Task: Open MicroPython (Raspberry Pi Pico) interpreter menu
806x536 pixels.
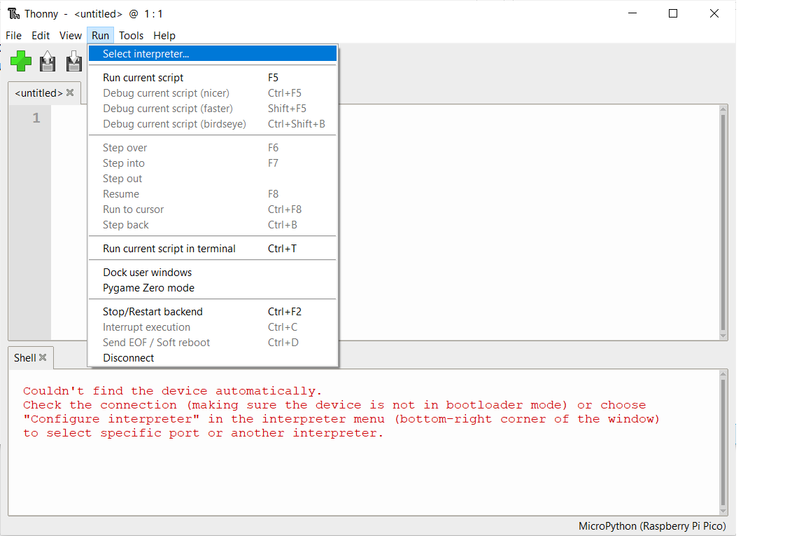Action: point(652,526)
